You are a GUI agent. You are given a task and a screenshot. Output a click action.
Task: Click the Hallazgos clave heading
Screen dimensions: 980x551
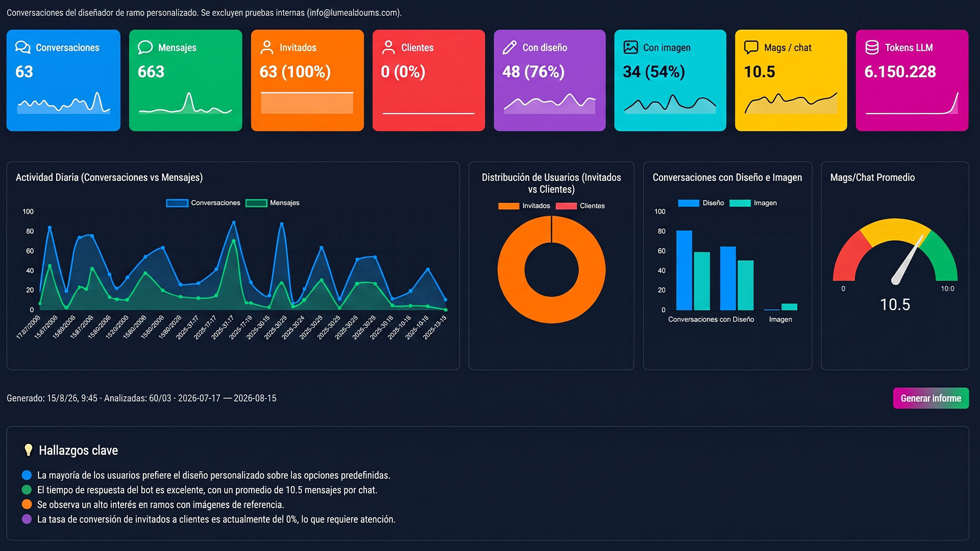tap(78, 450)
